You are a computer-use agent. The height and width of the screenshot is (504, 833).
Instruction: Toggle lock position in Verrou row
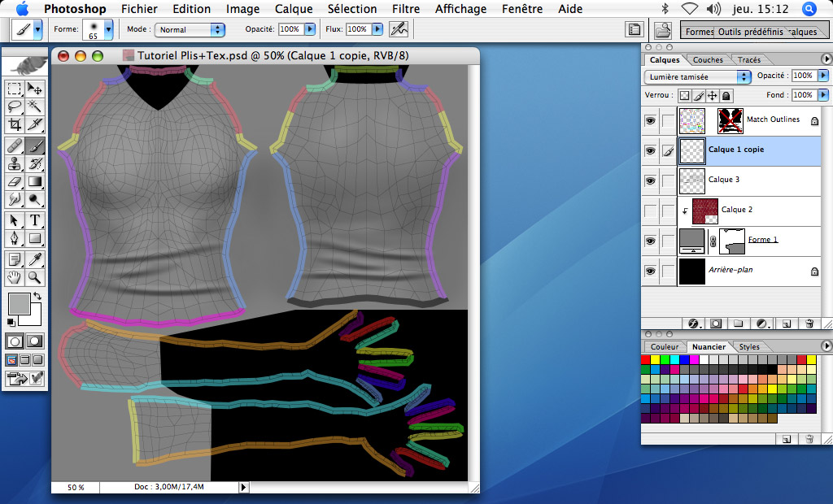pyautogui.click(x=713, y=96)
